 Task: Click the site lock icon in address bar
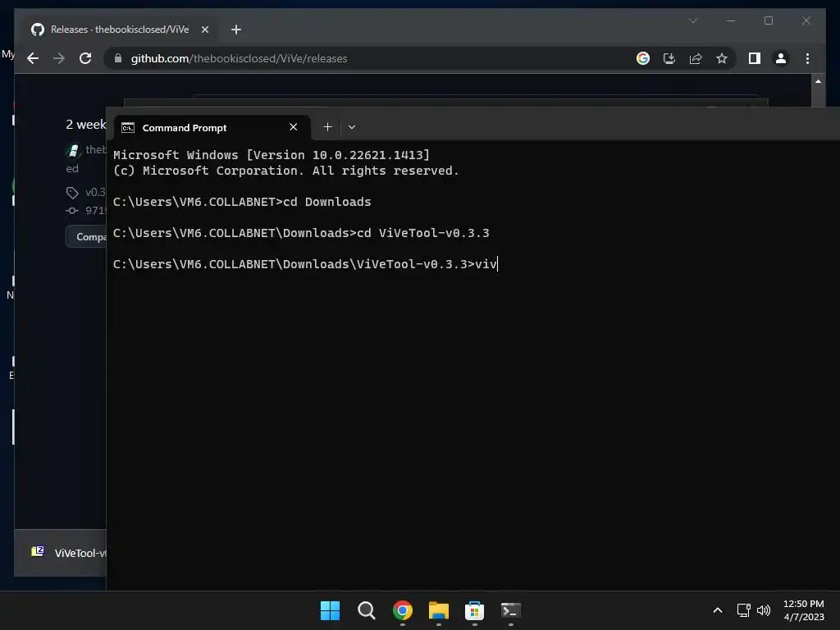point(118,58)
